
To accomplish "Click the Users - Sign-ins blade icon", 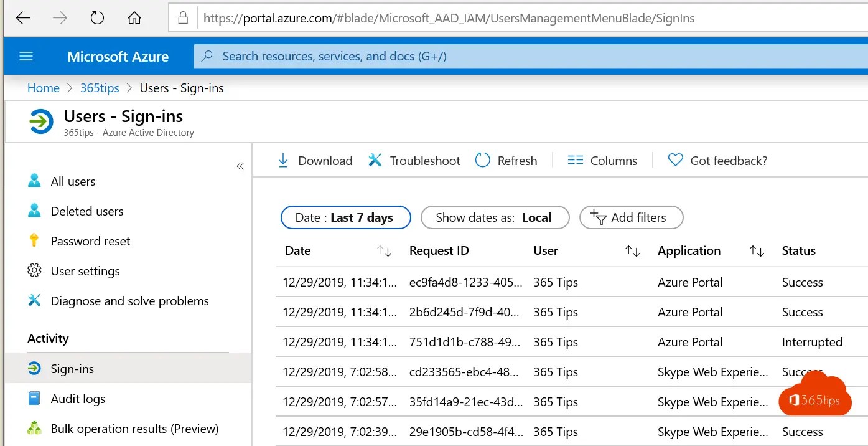I will (x=42, y=121).
